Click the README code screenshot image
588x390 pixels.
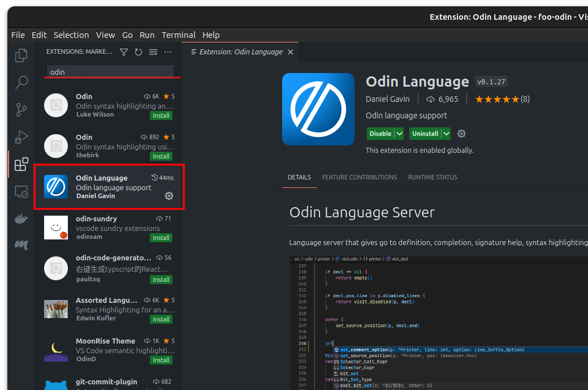tap(439, 323)
